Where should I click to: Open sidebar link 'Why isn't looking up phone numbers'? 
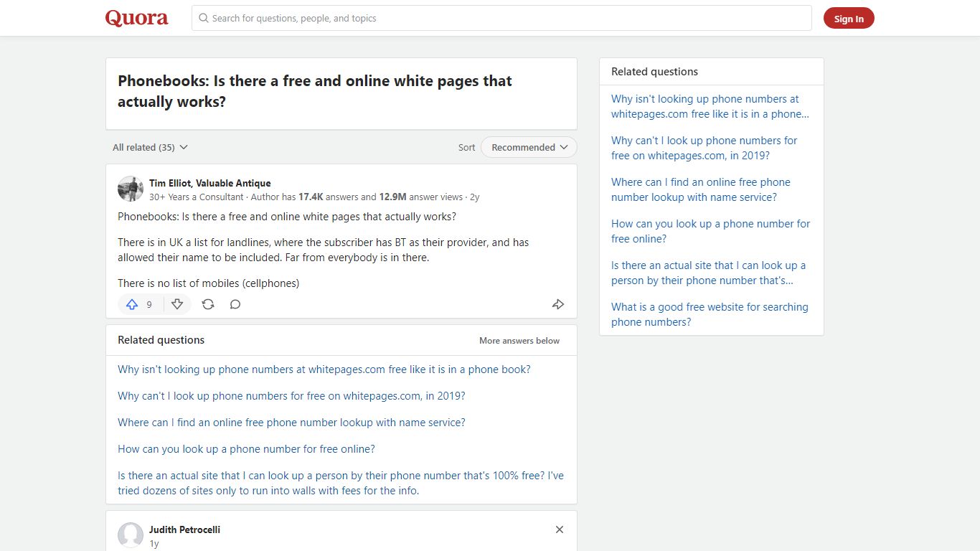pos(710,106)
